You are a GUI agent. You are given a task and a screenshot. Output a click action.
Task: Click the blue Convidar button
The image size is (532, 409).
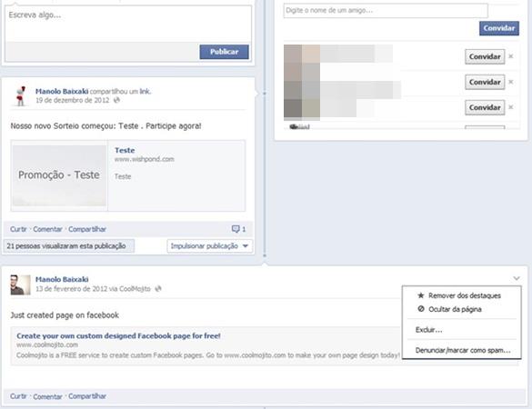point(499,28)
